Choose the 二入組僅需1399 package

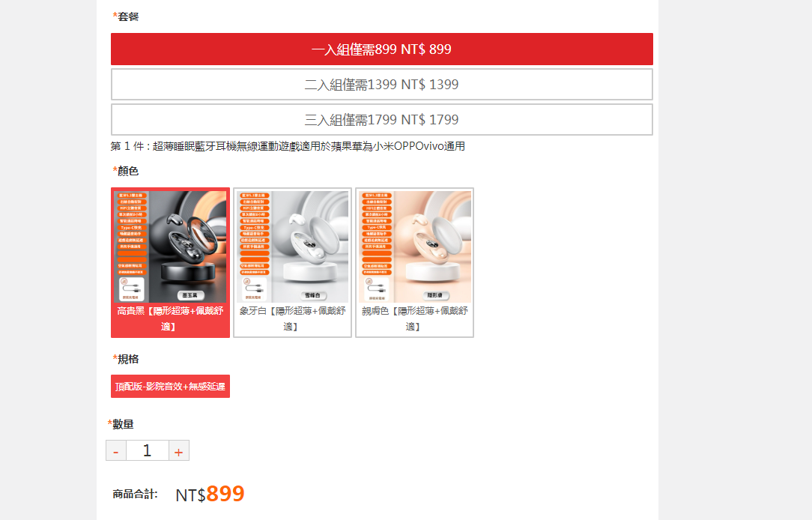pyautogui.click(x=382, y=85)
